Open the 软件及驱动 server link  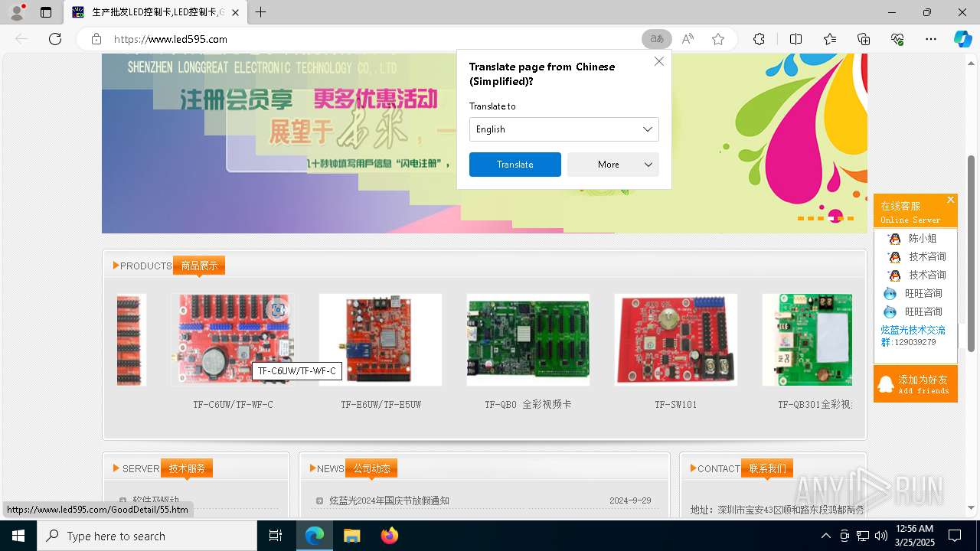click(x=155, y=500)
